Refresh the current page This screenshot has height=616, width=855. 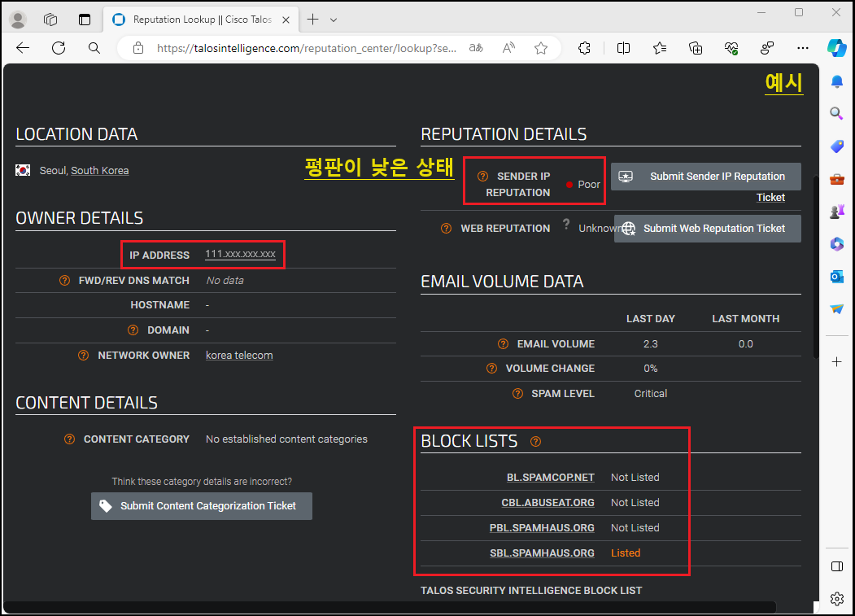(x=59, y=48)
